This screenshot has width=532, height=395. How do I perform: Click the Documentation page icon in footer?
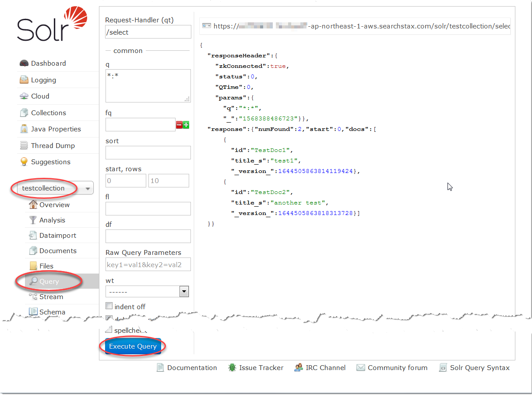(x=161, y=367)
